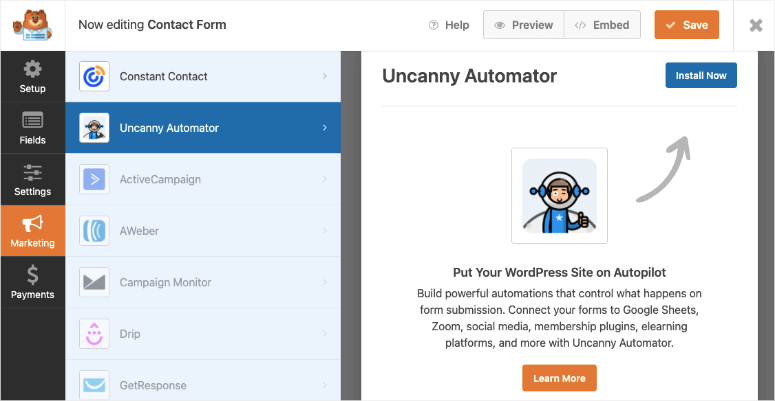Click the Campaign Monitor envelope icon
The width and height of the screenshot is (775, 401).
tap(95, 282)
